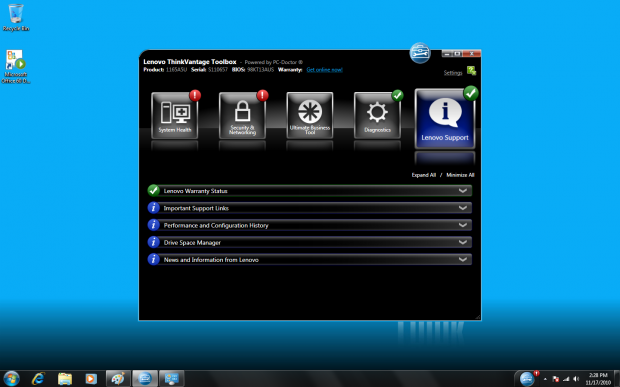The height and width of the screenshot is (387, 620).
Task: Click the green check icon on Warranty Status
Action: point(153,191)
